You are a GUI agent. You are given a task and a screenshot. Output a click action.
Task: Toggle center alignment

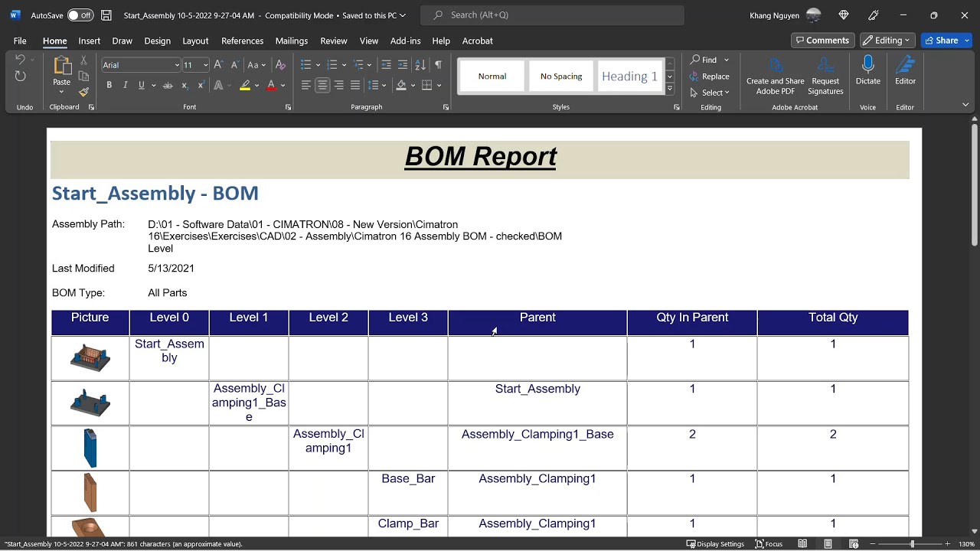322,86
